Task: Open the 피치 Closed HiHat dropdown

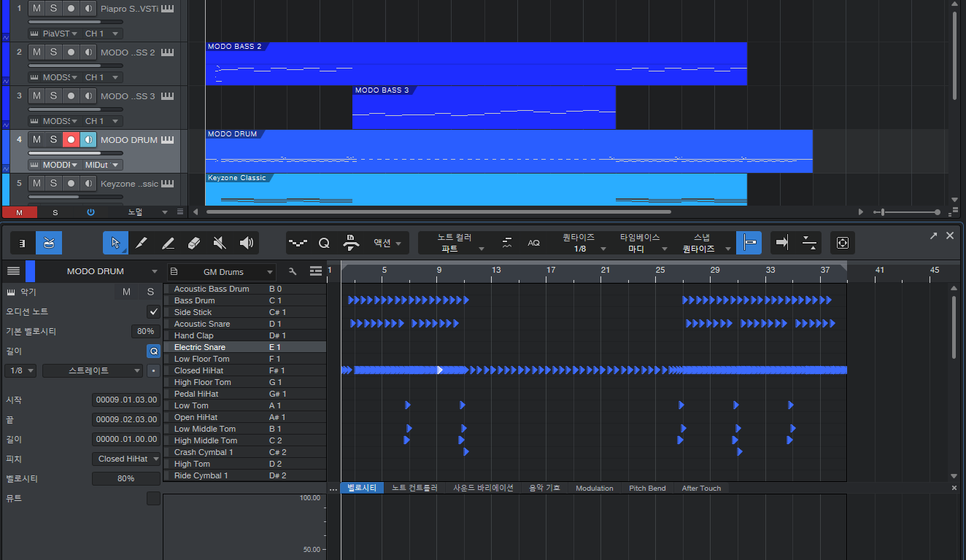Action: (x=126, y=459)
